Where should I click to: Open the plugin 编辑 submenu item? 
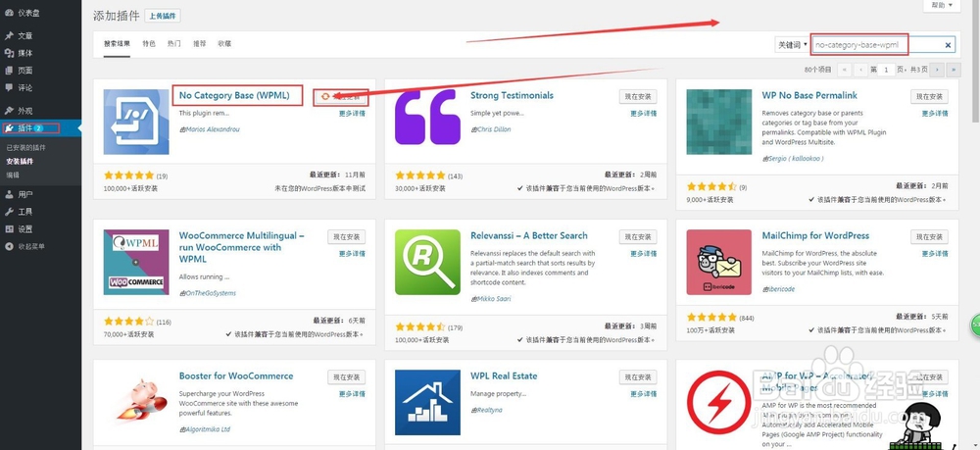[13, 175]
